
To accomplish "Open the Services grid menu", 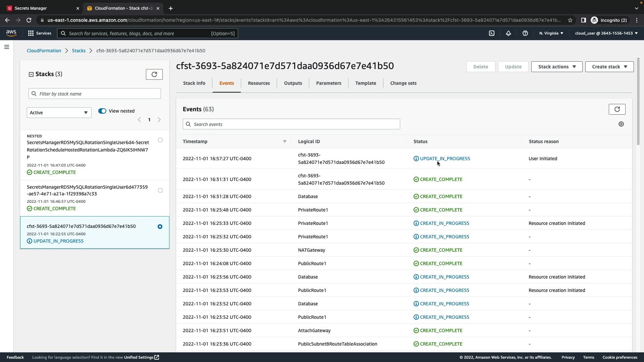I will 40,33.
